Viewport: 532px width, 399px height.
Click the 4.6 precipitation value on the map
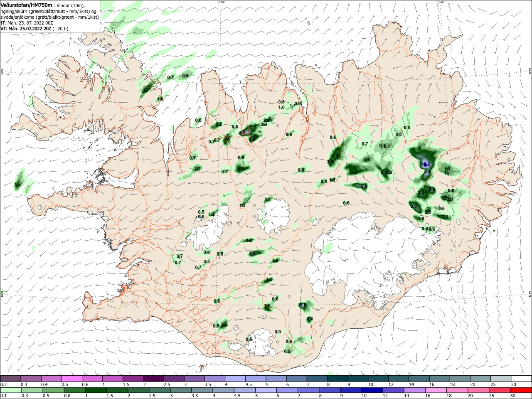point(364,187)
